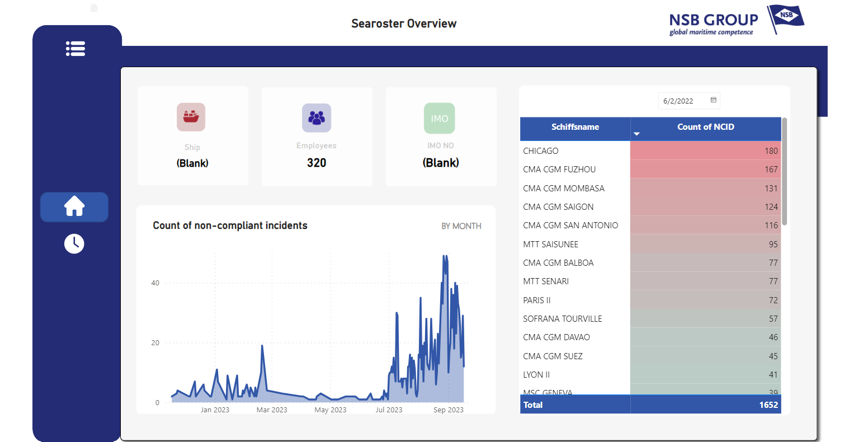Click the red ship icon
The image size is (868, 442).
point(191,117)
